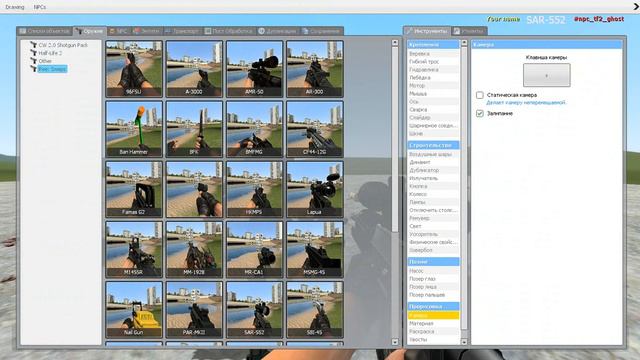
Task: Click the weapon list scroll-up arrow
Action: pos(395,42)
